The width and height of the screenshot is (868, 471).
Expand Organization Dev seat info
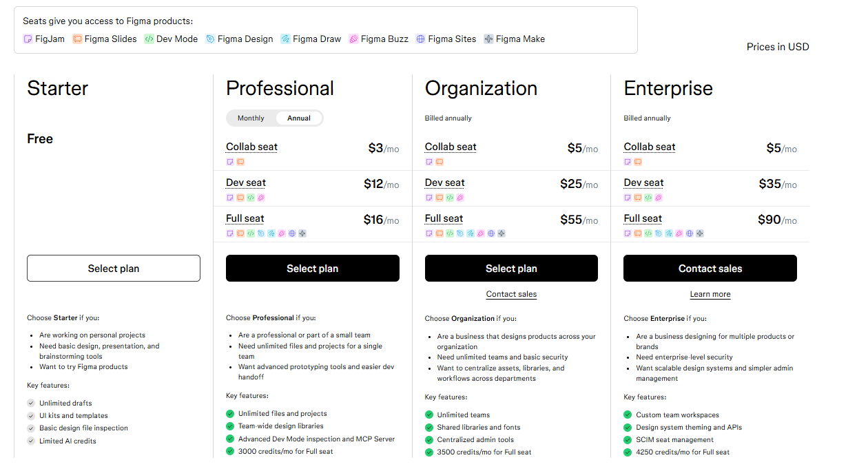[444, 182]
